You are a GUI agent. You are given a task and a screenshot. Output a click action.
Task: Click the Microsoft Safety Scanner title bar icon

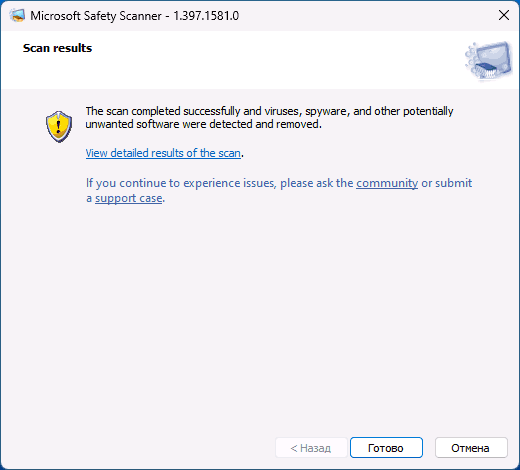pyautogui.click(x=17, y=15)
